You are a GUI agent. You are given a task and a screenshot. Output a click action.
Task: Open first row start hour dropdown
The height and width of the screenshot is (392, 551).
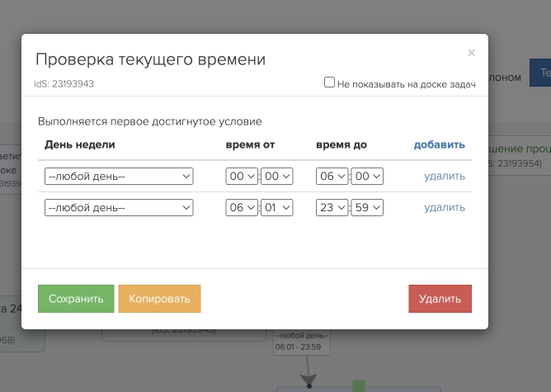tap(241, 176)
